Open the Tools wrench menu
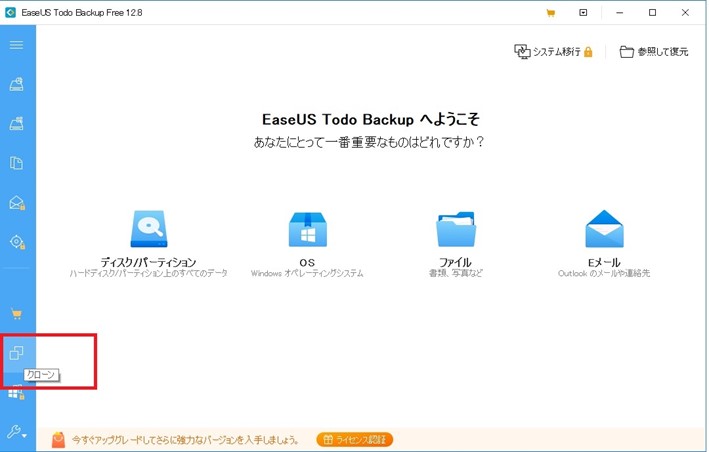The width and height of the screenshot is (709, 452). pos(17,432)
